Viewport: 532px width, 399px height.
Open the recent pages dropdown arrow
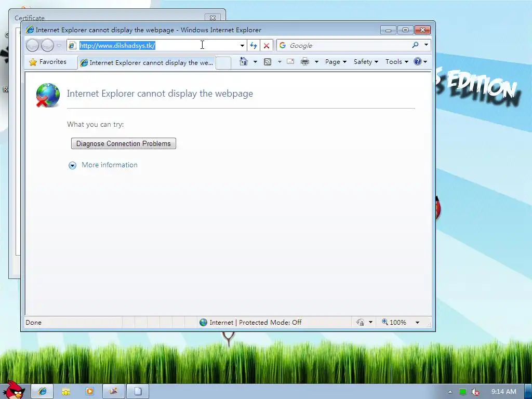[59, 45]
